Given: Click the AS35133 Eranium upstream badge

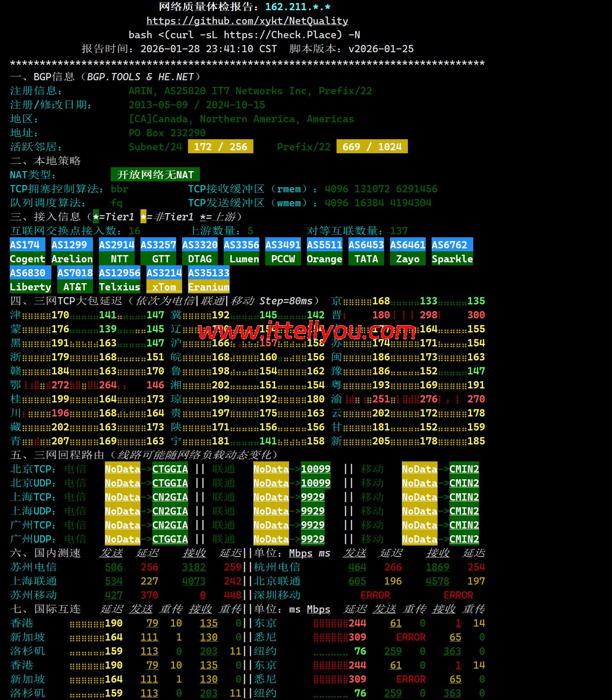Looking at the screenshot, I should (x=208, y=280).
